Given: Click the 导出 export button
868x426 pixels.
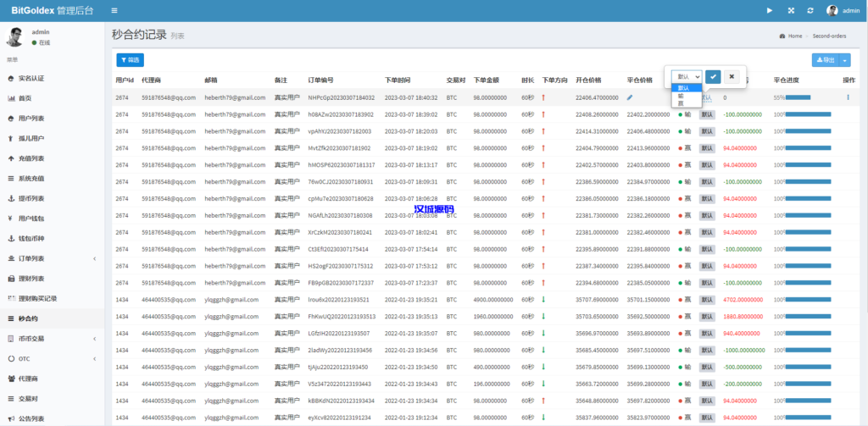Looking at the screenshot, I should coord(825,60).
